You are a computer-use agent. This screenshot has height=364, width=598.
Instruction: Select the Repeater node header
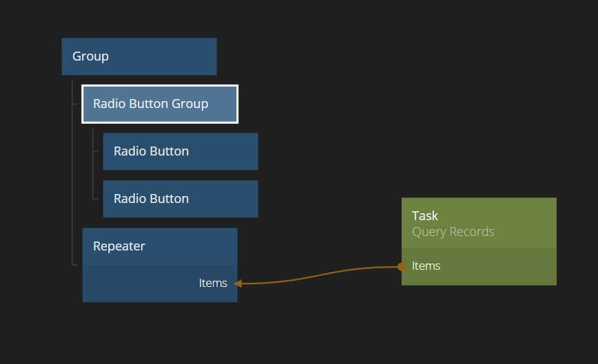159,246
